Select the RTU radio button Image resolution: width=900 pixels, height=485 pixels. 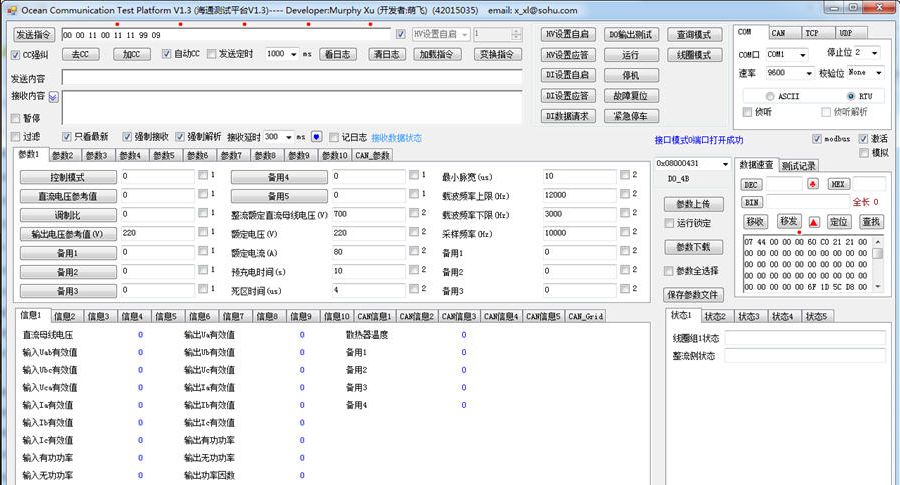coord(851,96)
